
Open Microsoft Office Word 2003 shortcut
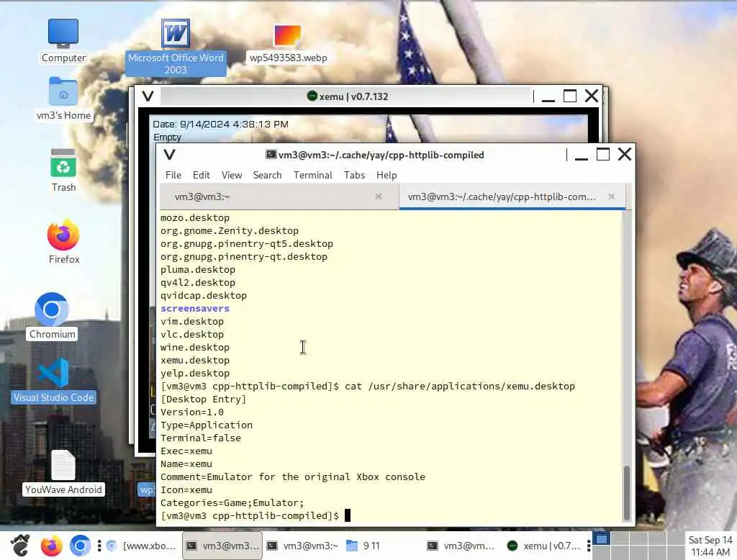(x=176, y=47)
